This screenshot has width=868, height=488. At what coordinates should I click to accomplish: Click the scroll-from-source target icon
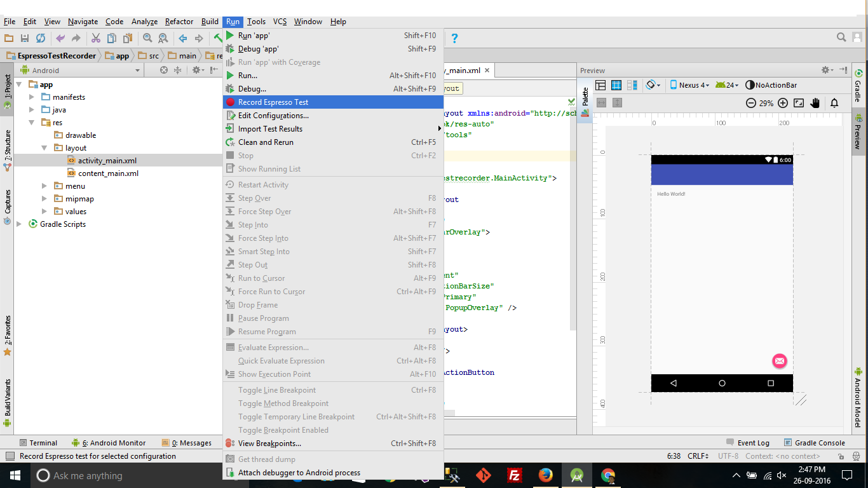(x=164, y=71)
